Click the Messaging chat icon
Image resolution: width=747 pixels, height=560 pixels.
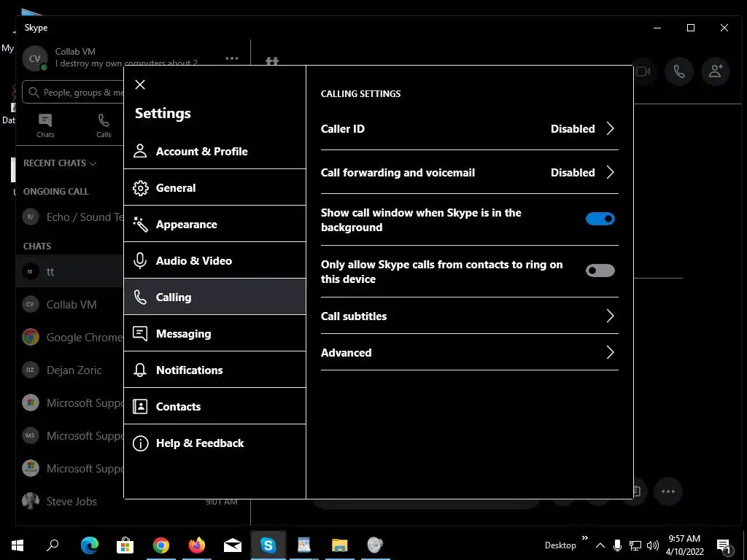(x=140, y=333)
